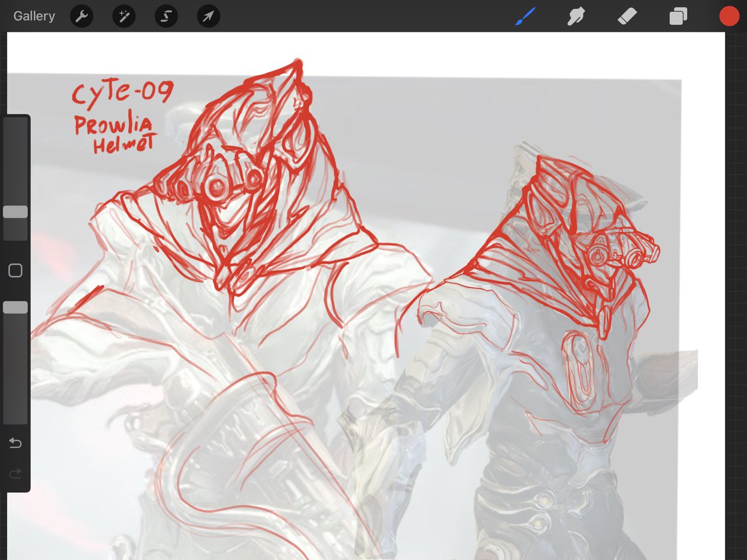Screen dimensions: 747x560
Task: Open the Layers panel
Action: [x=678, y=16]
